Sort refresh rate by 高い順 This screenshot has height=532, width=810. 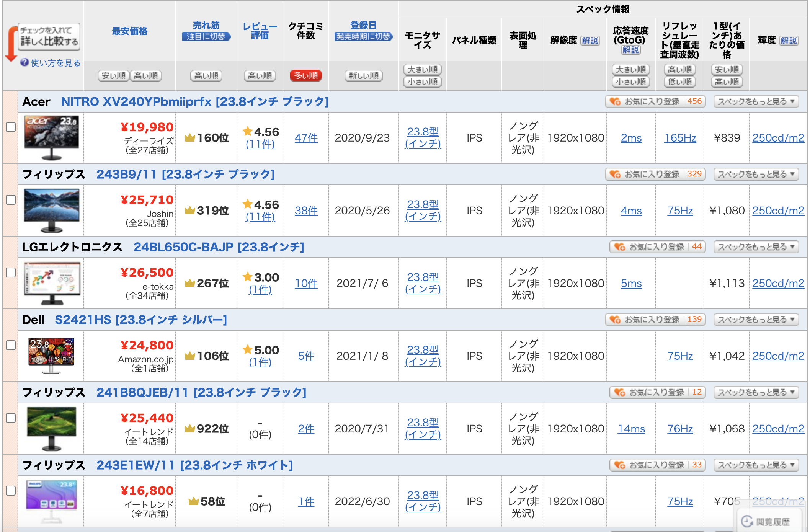[680, 69]
